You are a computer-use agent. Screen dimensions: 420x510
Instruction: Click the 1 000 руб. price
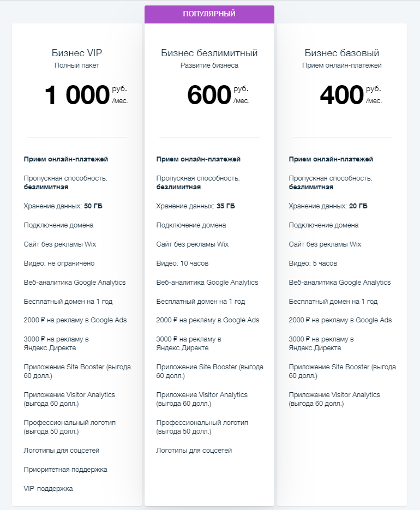(x=86, y=95)
